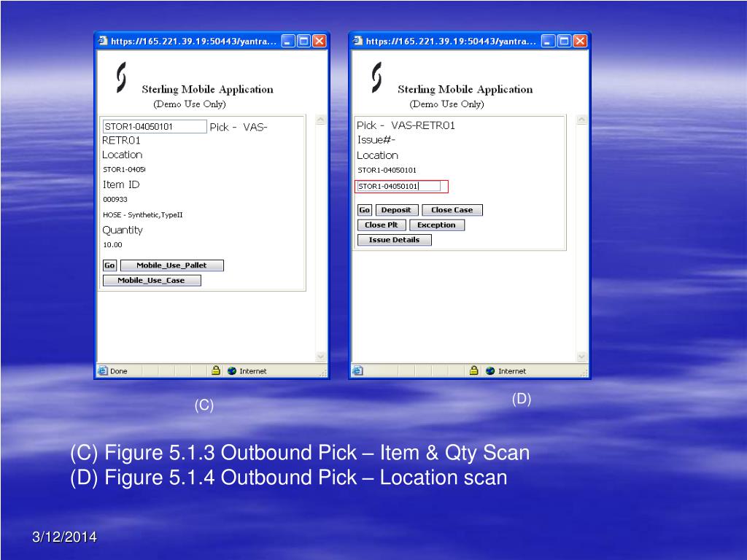Close the left browser window

(x=320, y=41)
